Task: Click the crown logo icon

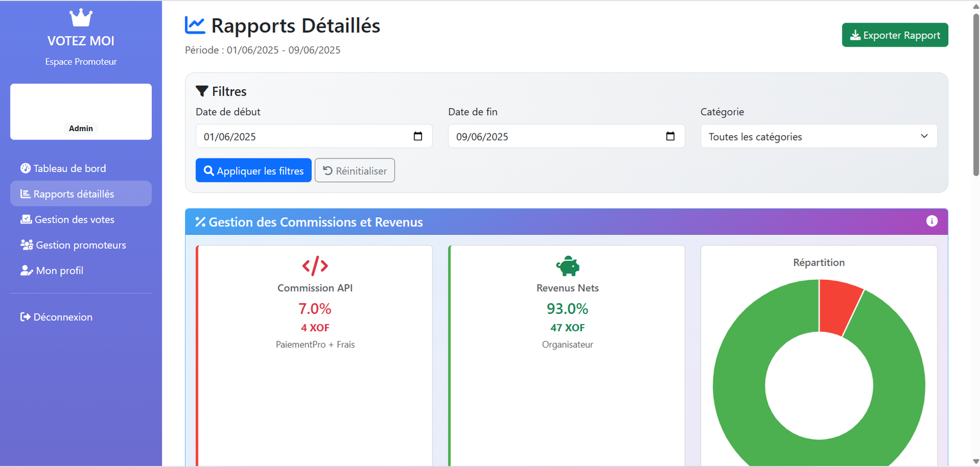Action: tap(81, 18)
